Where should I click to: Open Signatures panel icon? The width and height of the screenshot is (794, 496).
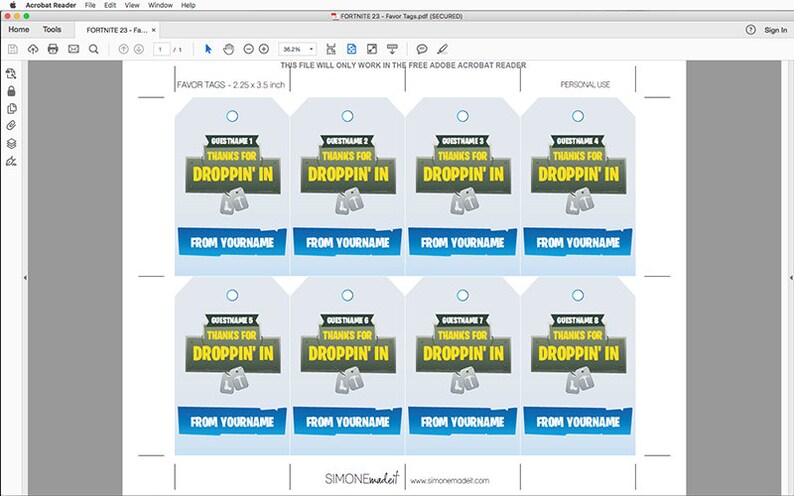(x=11, y=161)
